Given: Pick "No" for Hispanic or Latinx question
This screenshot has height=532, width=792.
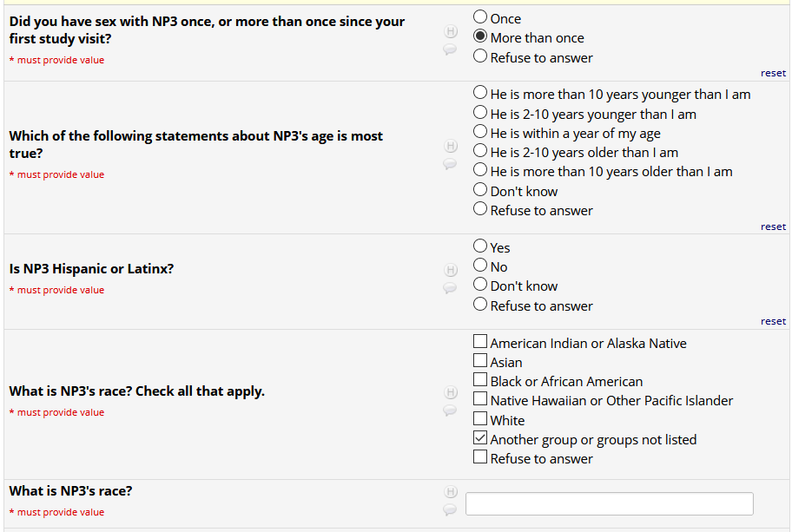Looking at the screenshot, I should coord(480,266).
